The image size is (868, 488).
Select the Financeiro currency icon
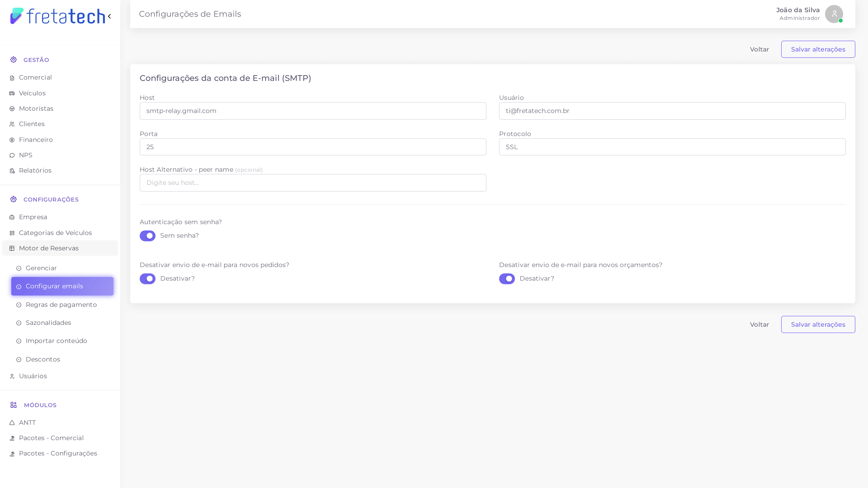point(12,139)
